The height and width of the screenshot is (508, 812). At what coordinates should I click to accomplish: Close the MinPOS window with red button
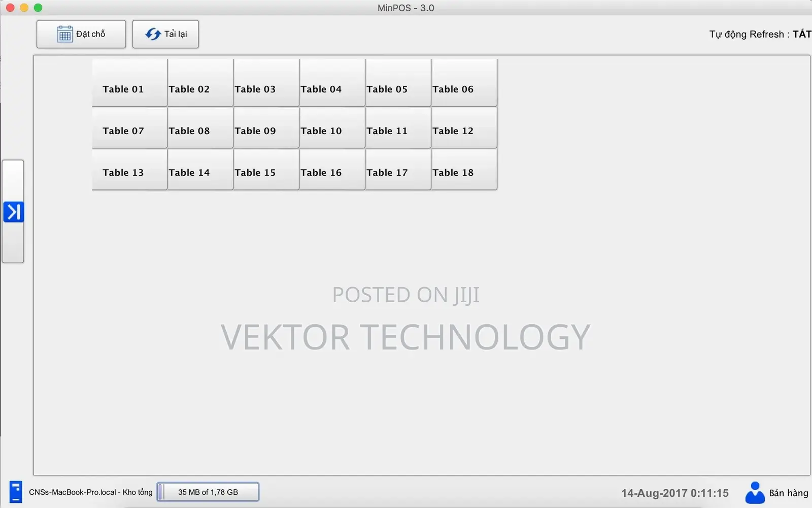point(10,8)
